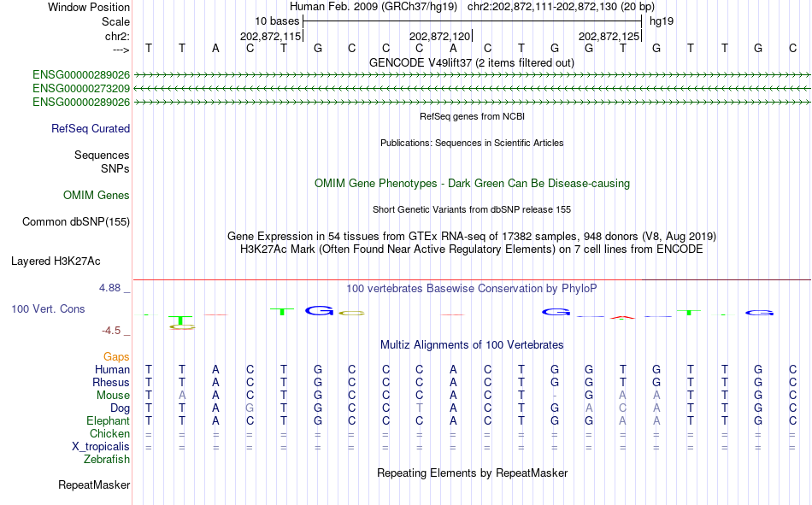
Task: Click the grey G mismatch in the Dog row
Action: [250, 408]
